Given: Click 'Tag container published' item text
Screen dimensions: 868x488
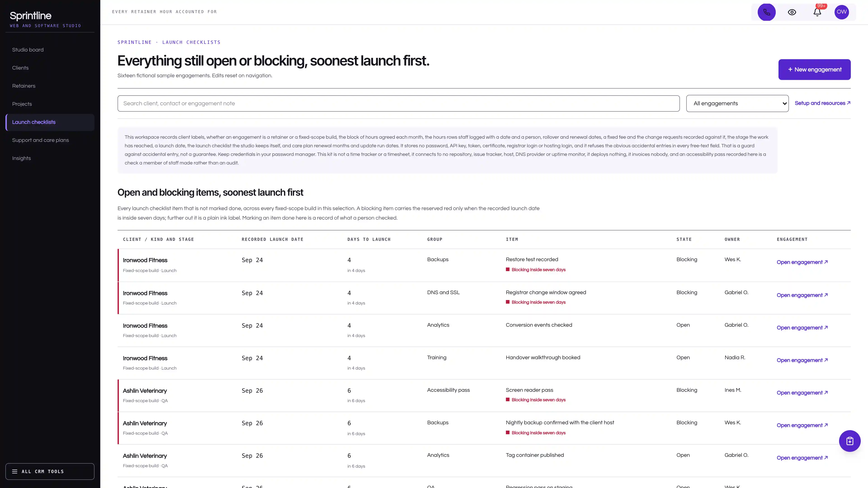Looking at the screenshot, I should (534, 455).
